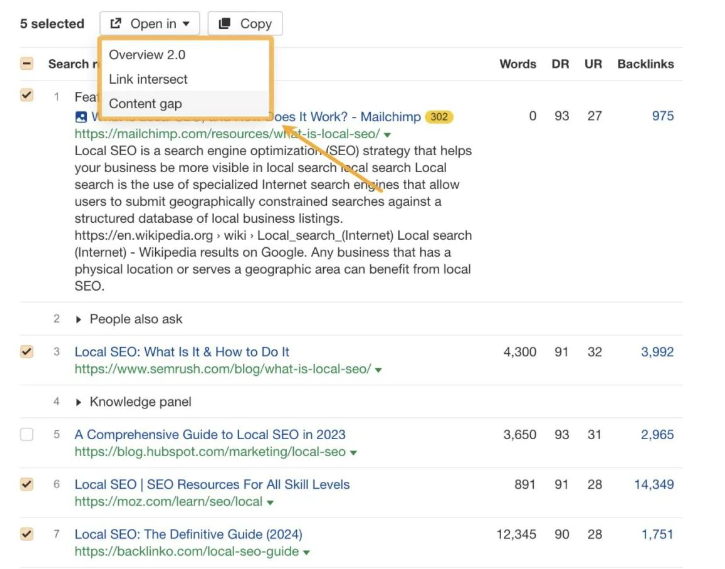Sort by the Backlinks column header
Screen dimensions: 725x569
tap(645, 64)
